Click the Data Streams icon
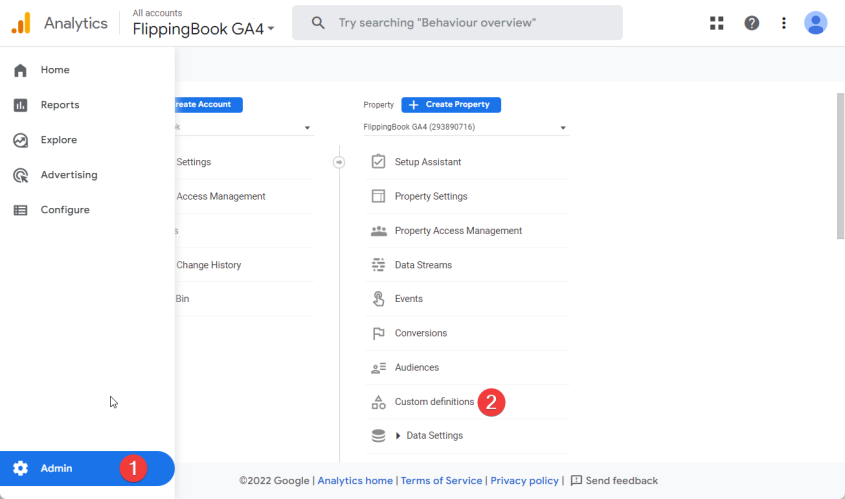845x499 pixels. 378,265
